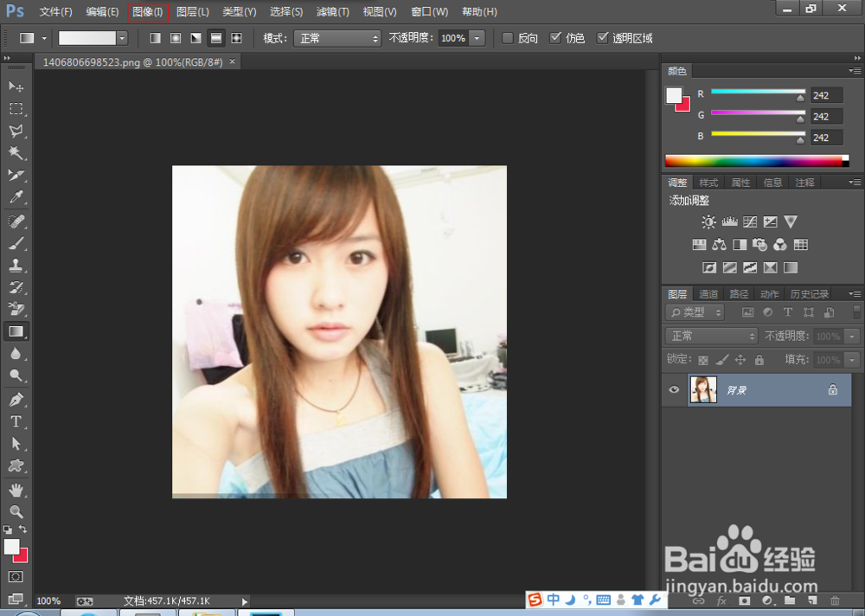Open the options bar opacity dropdown

click(x=477, y=38)
